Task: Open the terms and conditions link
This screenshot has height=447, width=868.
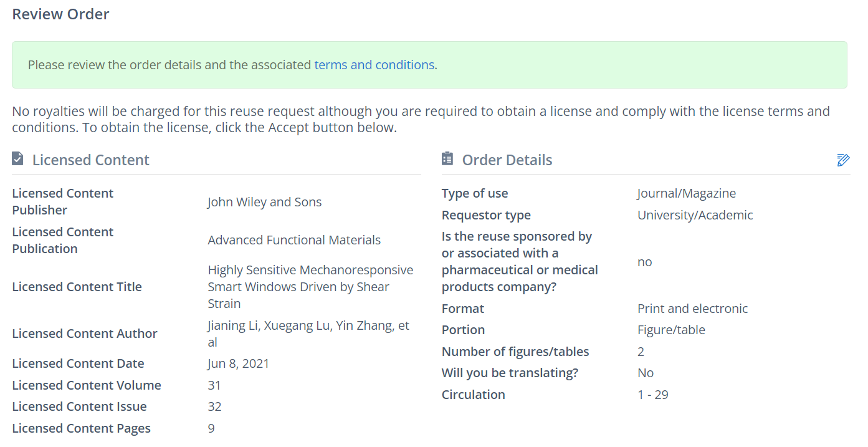Action: (374, 65)
